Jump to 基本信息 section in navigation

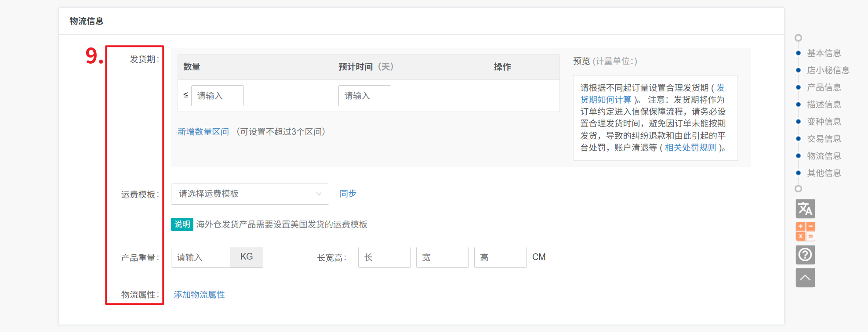point(824,53)
